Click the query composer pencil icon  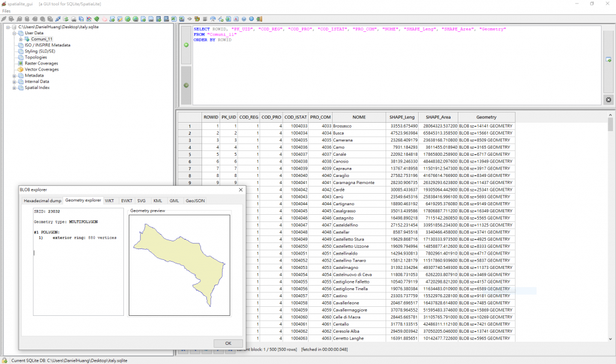click(x=120, y=19)
